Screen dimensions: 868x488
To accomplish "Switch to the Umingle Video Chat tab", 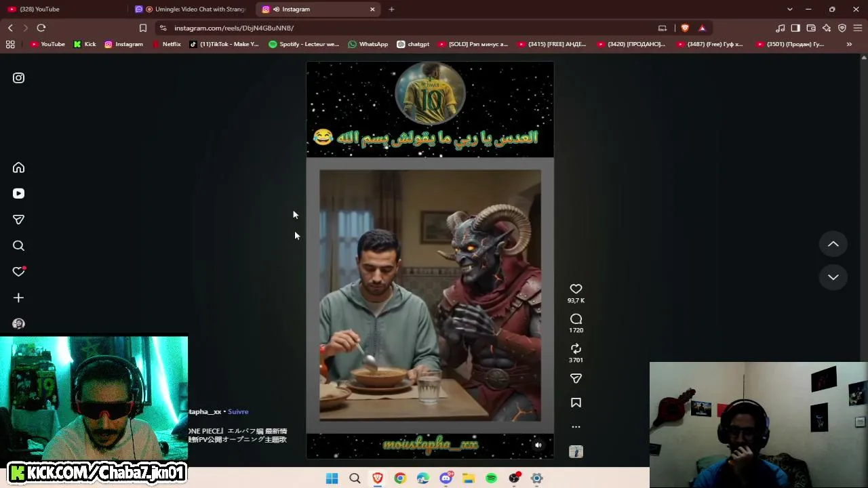I will point(191,9).
